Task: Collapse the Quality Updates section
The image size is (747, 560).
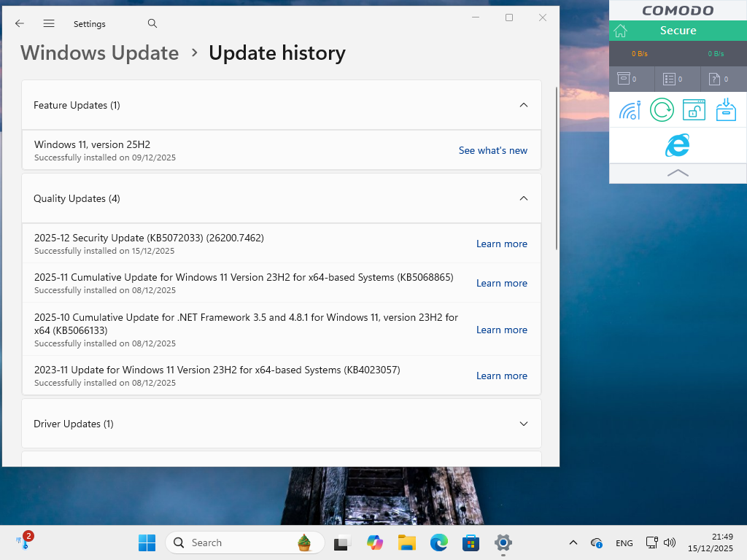Action: [x=523, y=198]
